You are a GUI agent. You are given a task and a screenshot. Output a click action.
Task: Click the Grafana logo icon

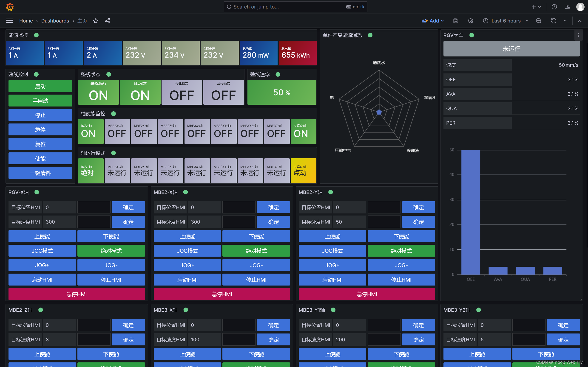click(x=10, y=7)
